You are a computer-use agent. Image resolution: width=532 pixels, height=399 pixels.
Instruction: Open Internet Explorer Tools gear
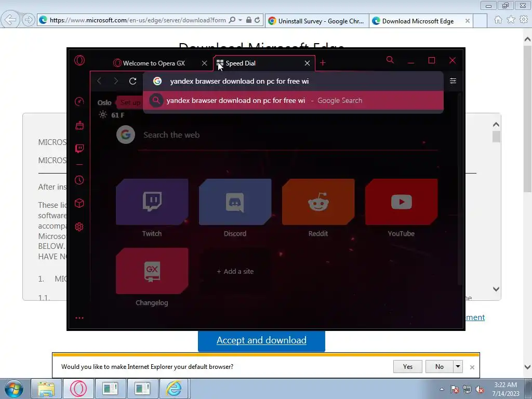(x=524, y=20)
